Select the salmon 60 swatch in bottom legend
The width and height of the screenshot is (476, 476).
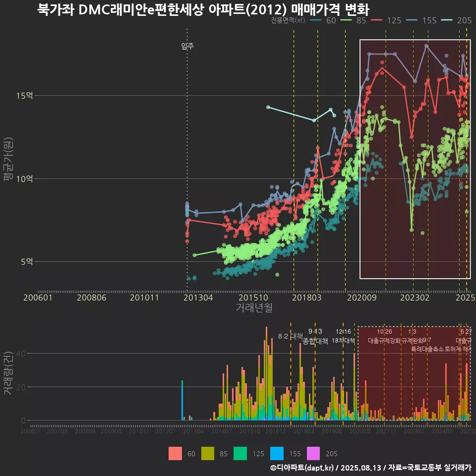[175, 454]
